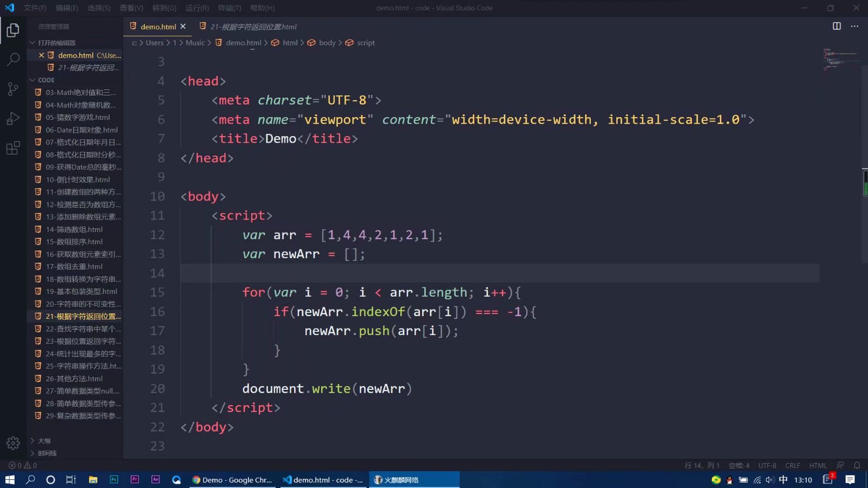The height and width of the screenshot is (488, 868).
Task: Open the Edit menu
Action: pyautogui.click(x=67, y=8)
